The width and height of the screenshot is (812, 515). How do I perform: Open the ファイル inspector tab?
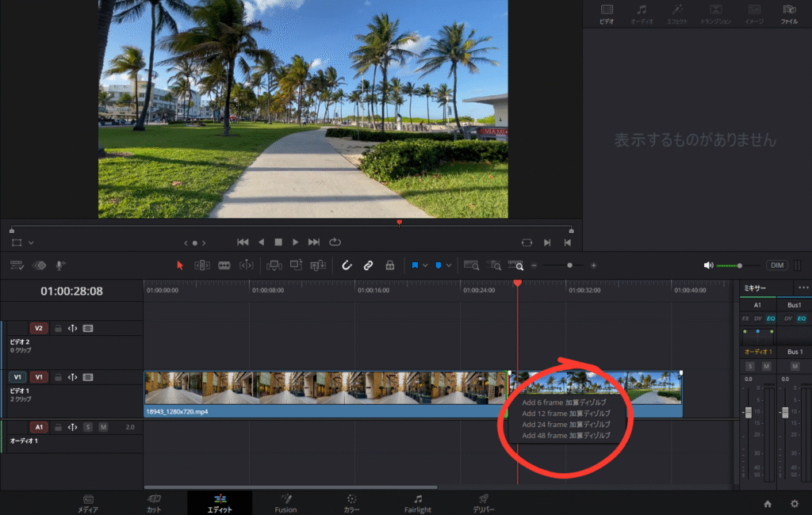789,13
